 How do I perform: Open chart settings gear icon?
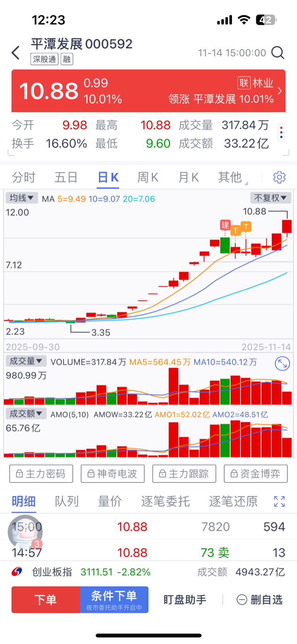pyautogui.click(x=279, y=177)
